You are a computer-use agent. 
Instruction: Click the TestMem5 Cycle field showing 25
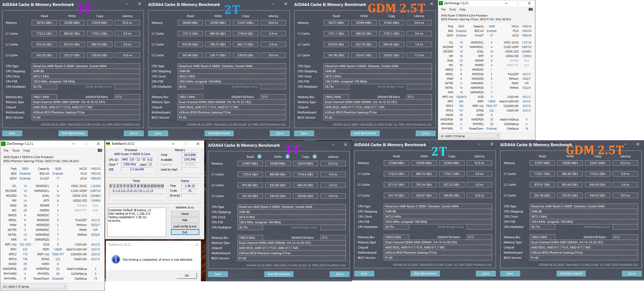tap(190, 191)
